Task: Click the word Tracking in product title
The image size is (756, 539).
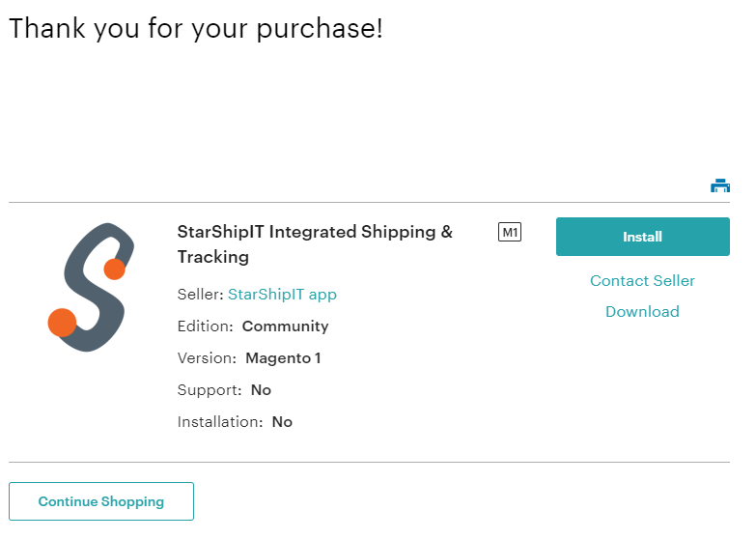Action: click(x=213, y=257)
